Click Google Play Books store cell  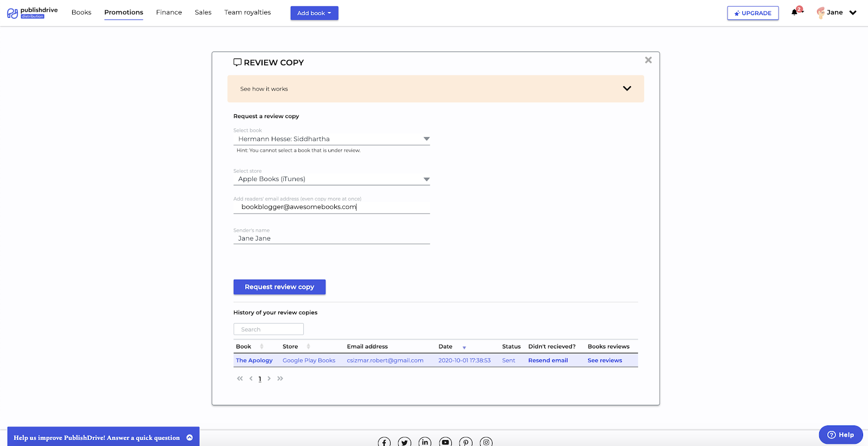coord(309,360)
